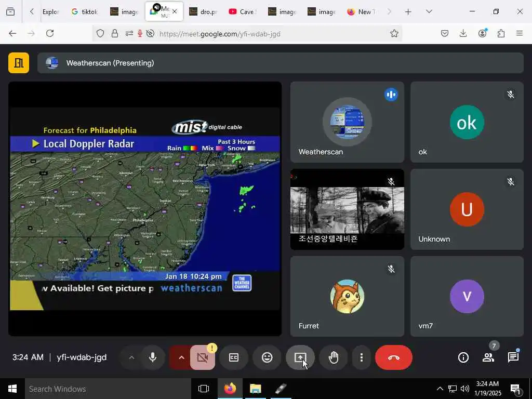Screen dimensions: 532x399
Task: Select the Weatherscan participant tile
Action: point(347,122)
